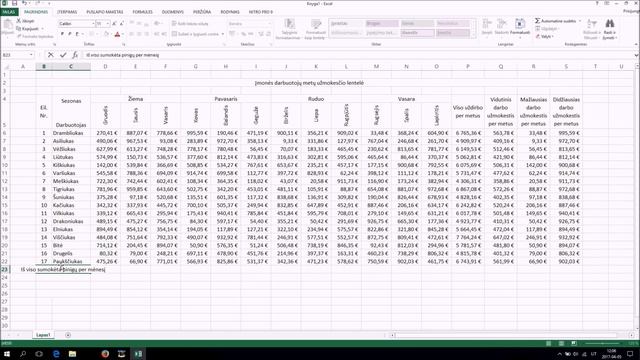Viewport: 640px width, 360px height.
Task: Open the Merge and Center dropdown arrow
Action: (x=223, y=34)
